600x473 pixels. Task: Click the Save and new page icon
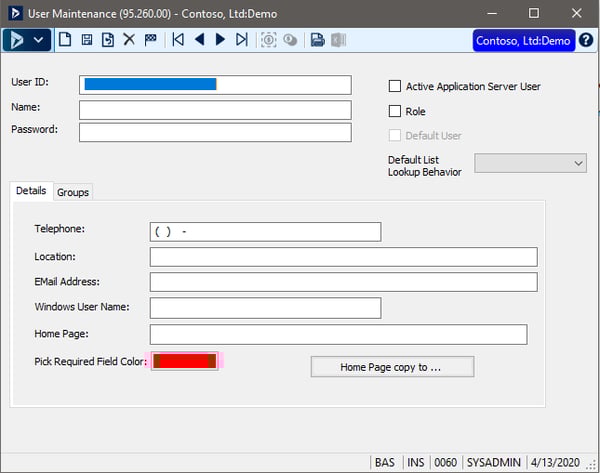point(108,39)
